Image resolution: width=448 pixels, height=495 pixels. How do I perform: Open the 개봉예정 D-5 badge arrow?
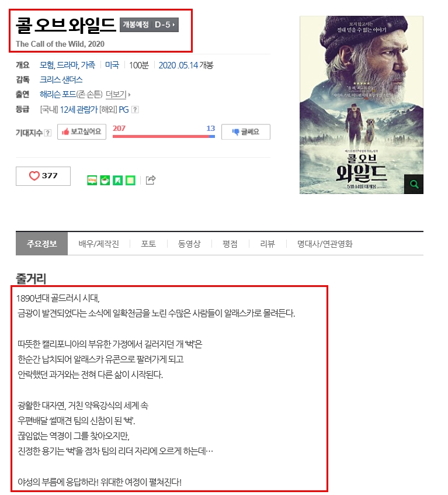point(149,25)
